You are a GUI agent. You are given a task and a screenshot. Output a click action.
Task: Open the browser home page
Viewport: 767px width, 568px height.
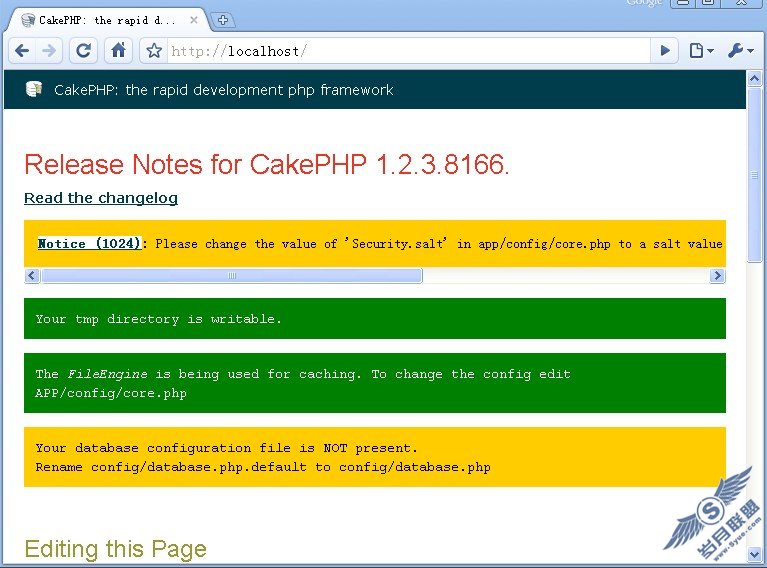pos(118,50)
